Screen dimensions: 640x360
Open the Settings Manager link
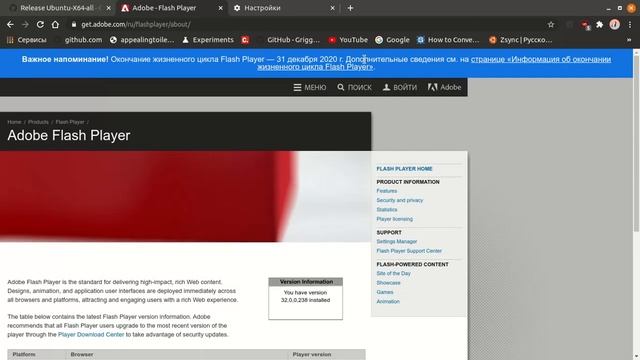396,242
